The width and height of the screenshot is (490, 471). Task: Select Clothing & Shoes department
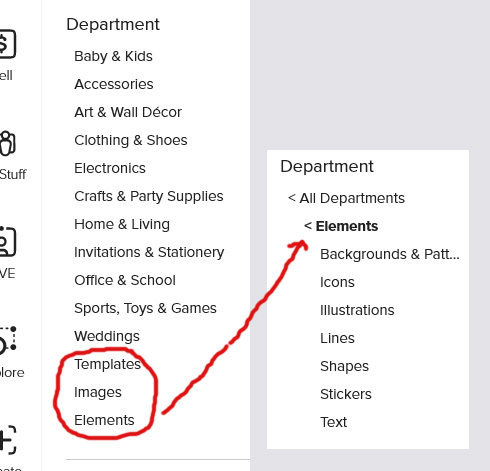131,140
